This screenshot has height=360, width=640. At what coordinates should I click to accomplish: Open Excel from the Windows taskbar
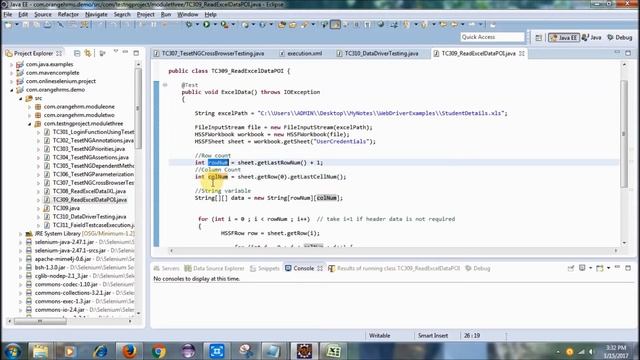333,351
